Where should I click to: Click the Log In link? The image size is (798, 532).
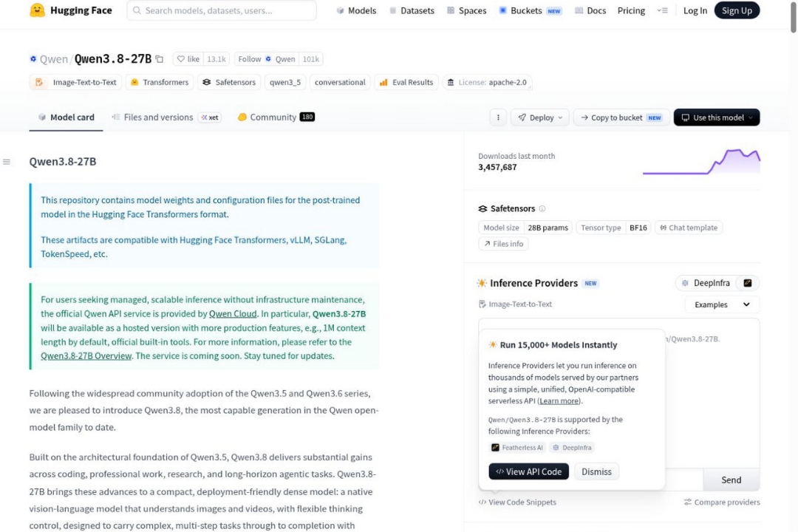(x=695, y=10)
